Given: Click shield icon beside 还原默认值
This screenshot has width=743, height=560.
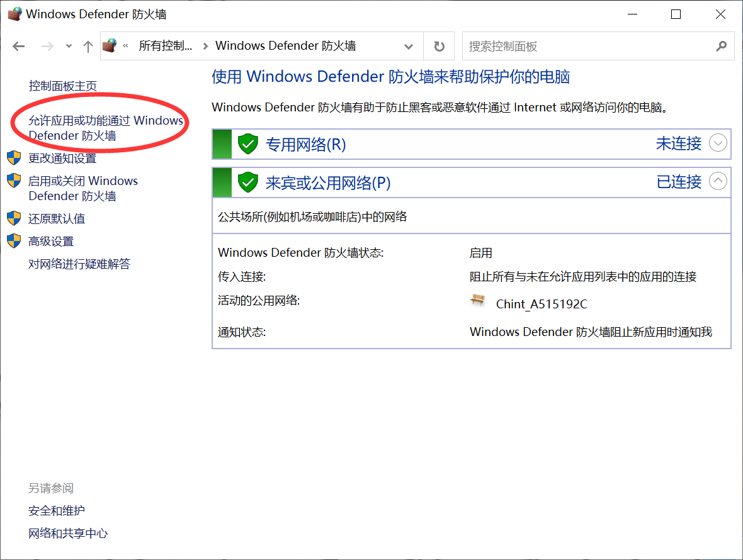Looking at the screenshot, I should click(14, 218).
